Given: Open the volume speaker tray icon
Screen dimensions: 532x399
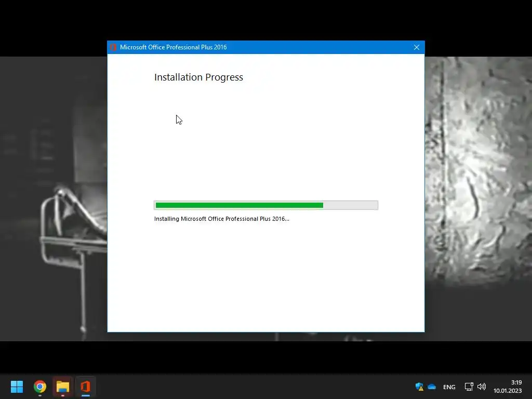Looking at the screenshot, I should click(x=482, y=387).
